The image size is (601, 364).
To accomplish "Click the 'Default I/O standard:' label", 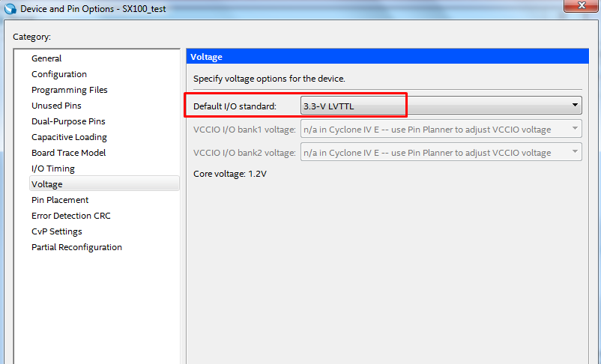I will [235, 106].
